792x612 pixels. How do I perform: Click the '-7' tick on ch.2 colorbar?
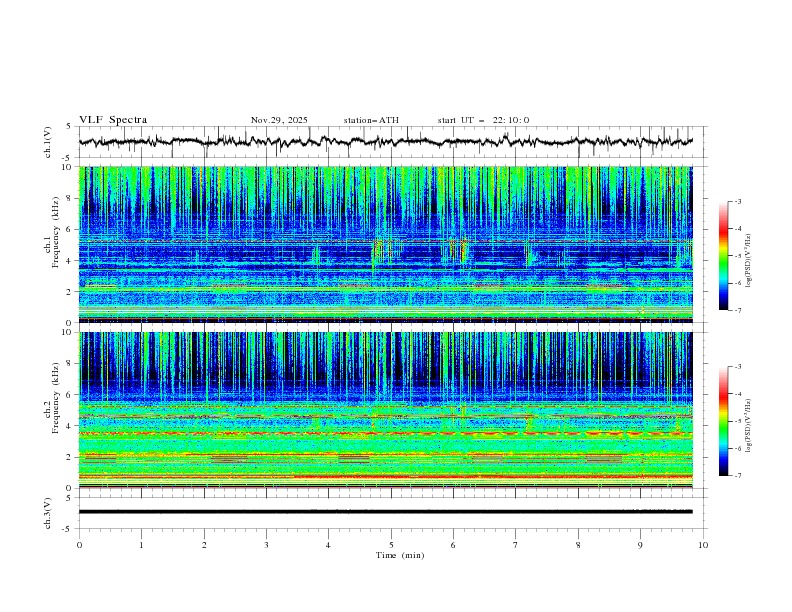pos(737,476)
